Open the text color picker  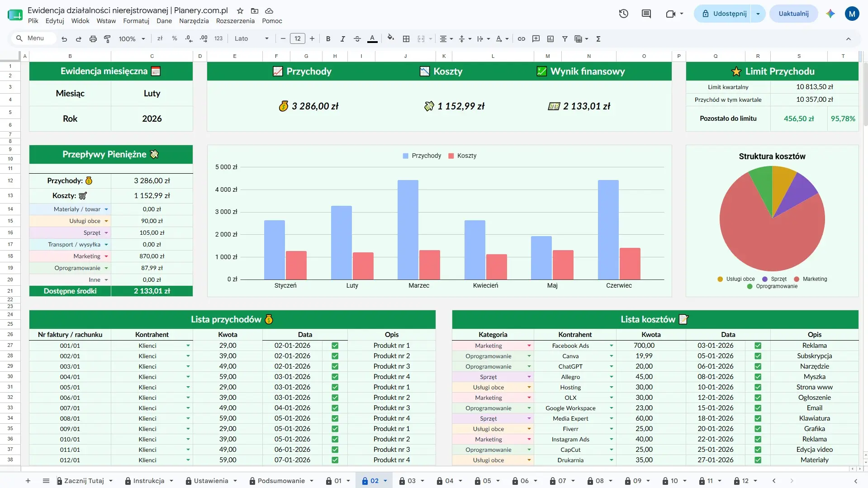pos(372,39)
